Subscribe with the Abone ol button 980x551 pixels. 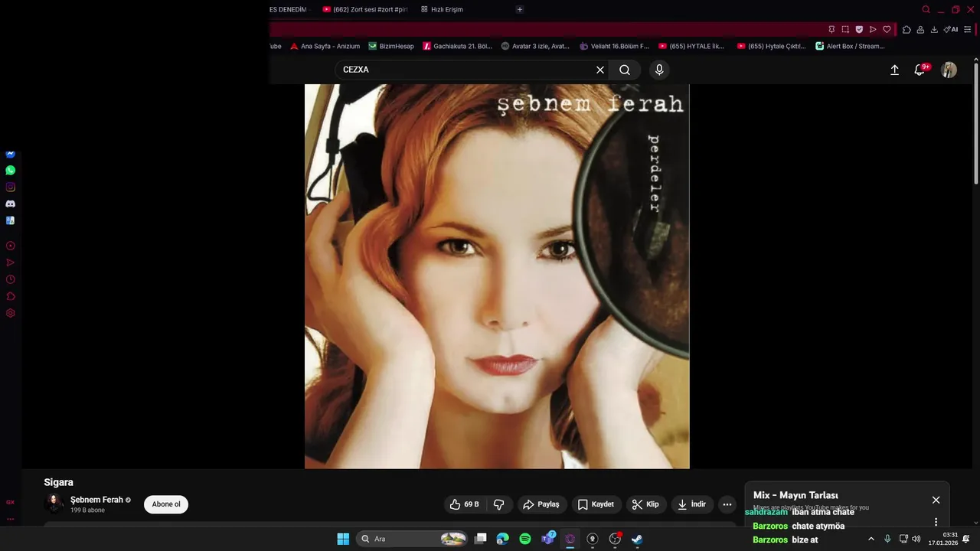tap(166, 504)
